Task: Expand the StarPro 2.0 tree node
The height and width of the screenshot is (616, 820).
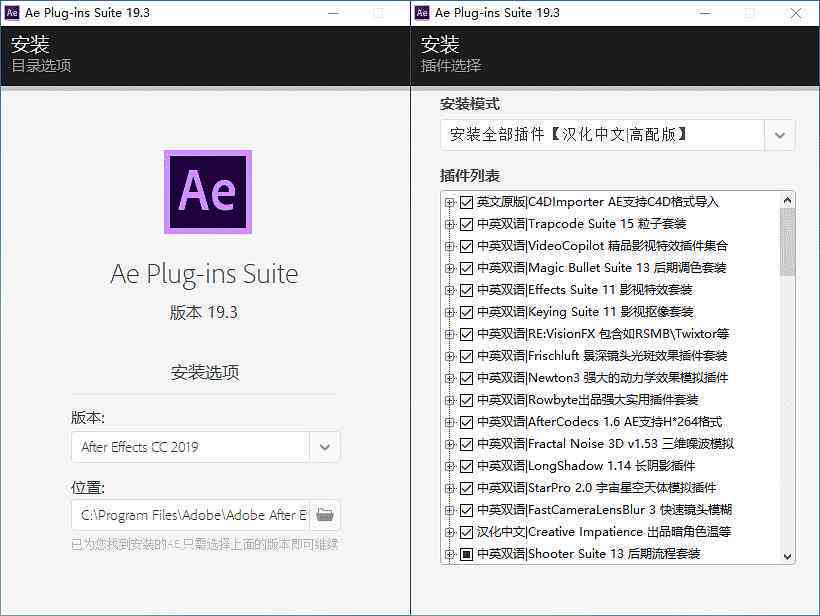Action: 449,488
